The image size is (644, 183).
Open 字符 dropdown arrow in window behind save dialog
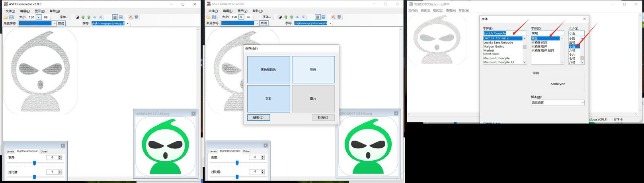(x=330, y=23)
